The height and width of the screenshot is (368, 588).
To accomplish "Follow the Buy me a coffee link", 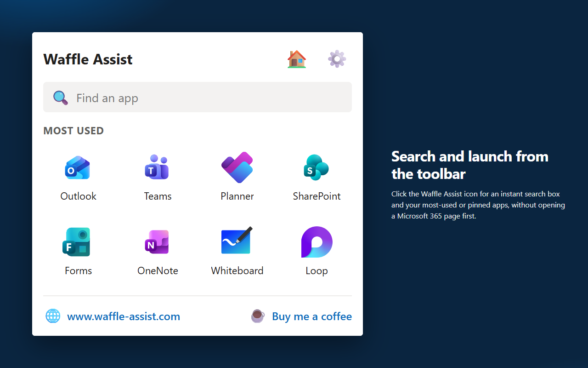I will 312,316.
